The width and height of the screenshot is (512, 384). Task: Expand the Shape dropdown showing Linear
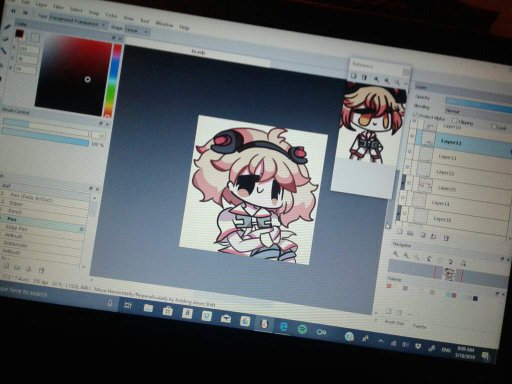[137, 31]
